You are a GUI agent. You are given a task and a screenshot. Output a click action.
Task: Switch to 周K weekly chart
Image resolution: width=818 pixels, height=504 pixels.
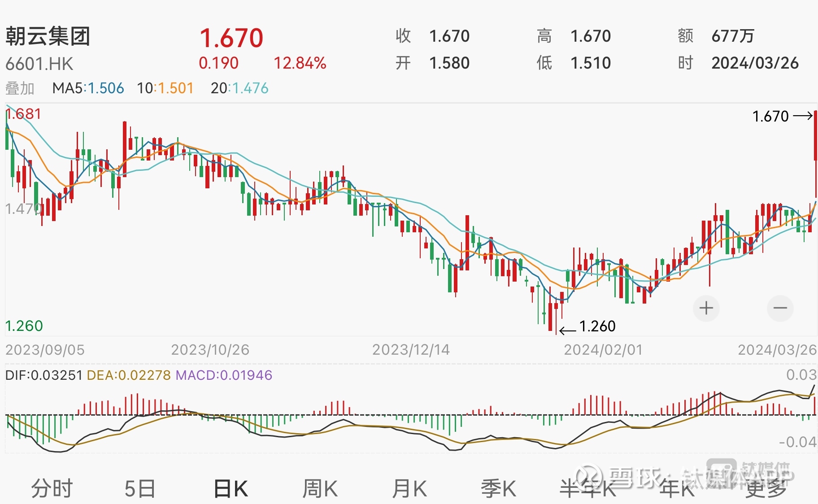click(x=320, y=488)
